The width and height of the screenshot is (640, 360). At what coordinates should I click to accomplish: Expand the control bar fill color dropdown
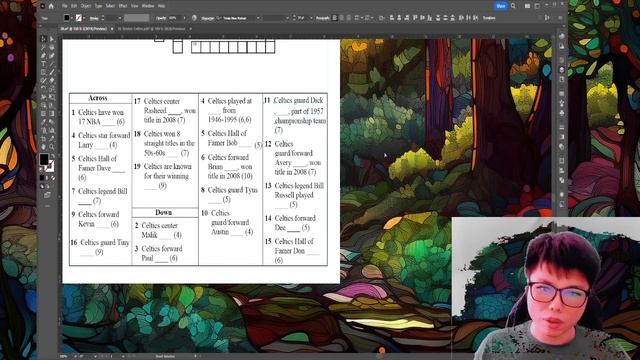(72, 18)
